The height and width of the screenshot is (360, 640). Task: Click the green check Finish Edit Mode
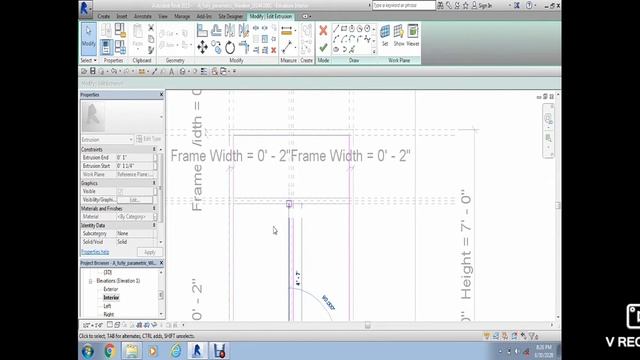point(323,48)
